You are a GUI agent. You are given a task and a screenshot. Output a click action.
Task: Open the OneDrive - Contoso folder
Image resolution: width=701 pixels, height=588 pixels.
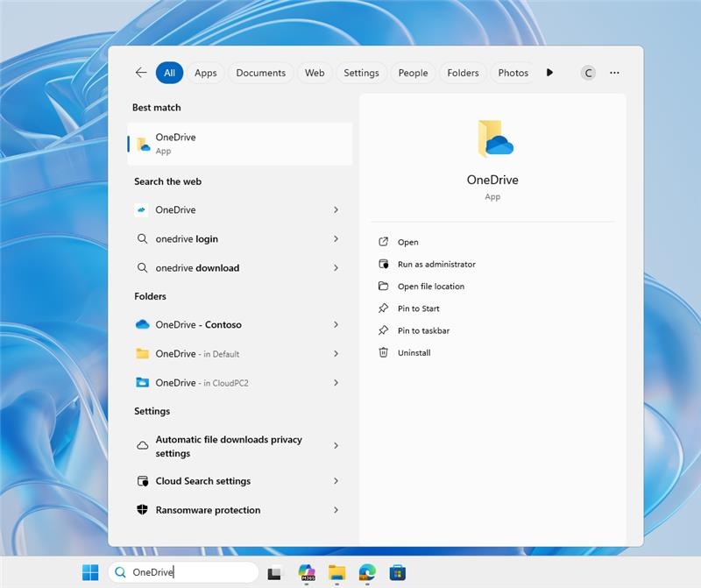tap(237, 324)
